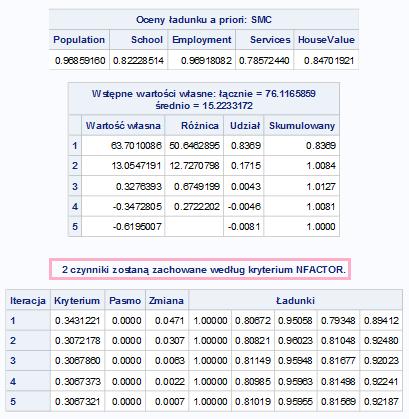Click loading value 0.92187
The image size is (409, 419).
[x=381, y=402]
